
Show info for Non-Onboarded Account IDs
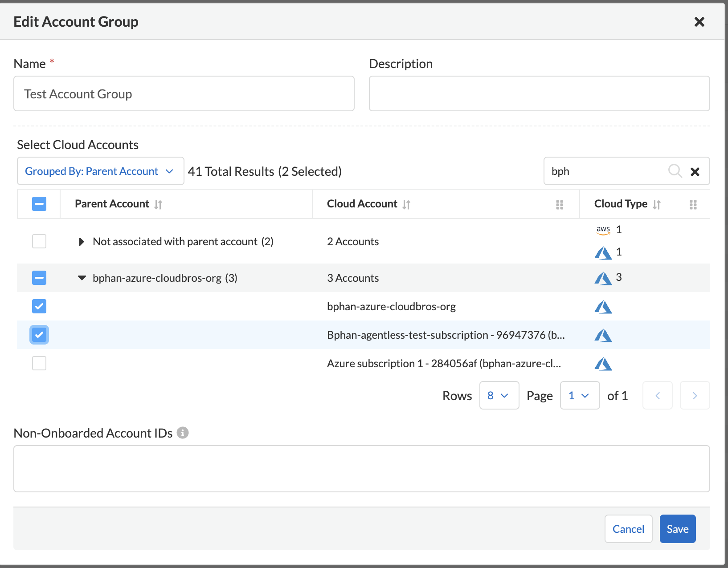click(183, 433)
